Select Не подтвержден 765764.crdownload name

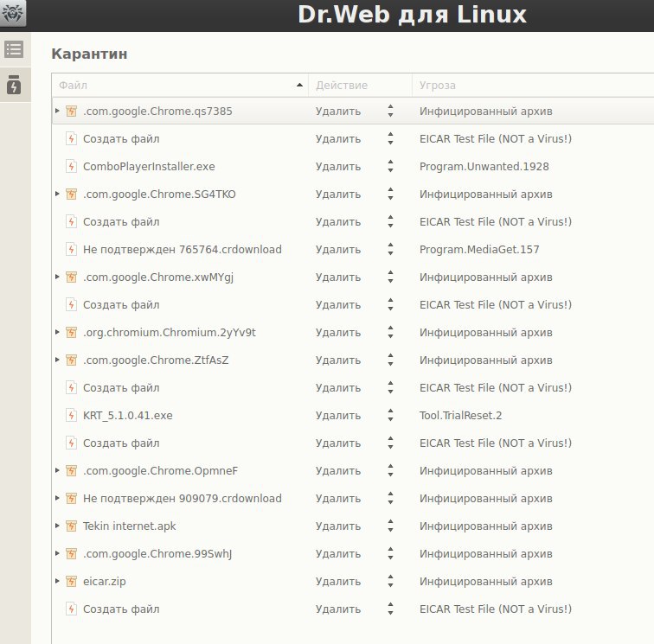[183, 249]
